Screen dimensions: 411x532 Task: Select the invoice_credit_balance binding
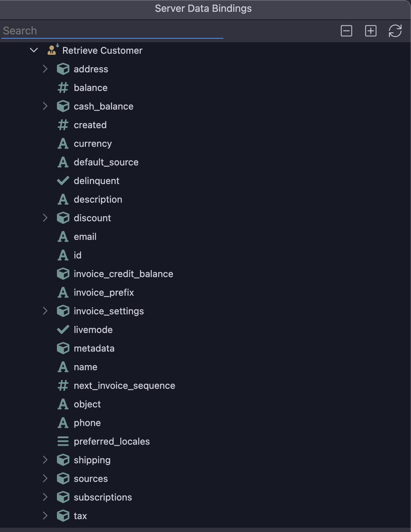pos(124,274)
